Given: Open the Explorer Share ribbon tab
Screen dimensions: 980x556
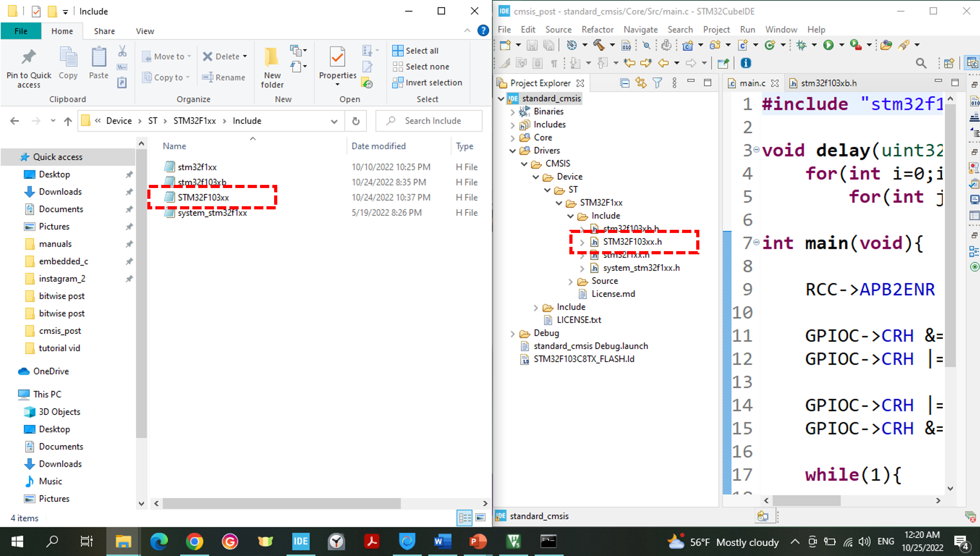Looking at the screenshot, I should coord(104,31).
